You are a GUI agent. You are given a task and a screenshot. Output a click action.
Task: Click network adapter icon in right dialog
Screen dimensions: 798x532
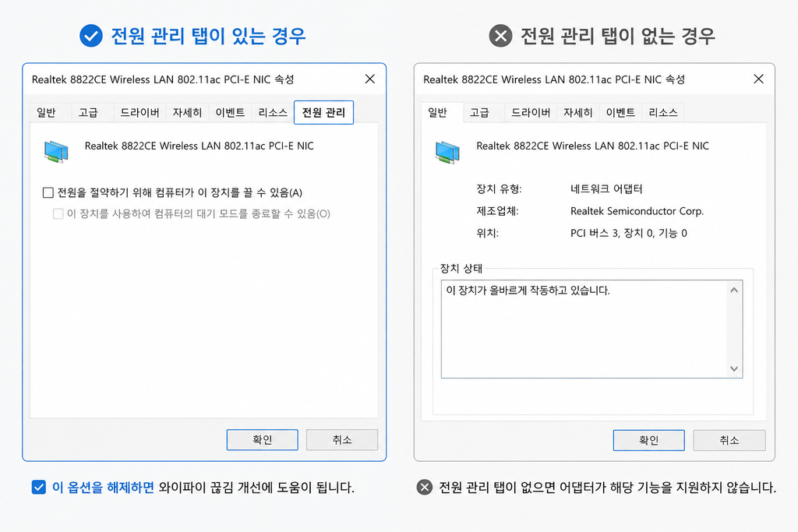[447, 152]
